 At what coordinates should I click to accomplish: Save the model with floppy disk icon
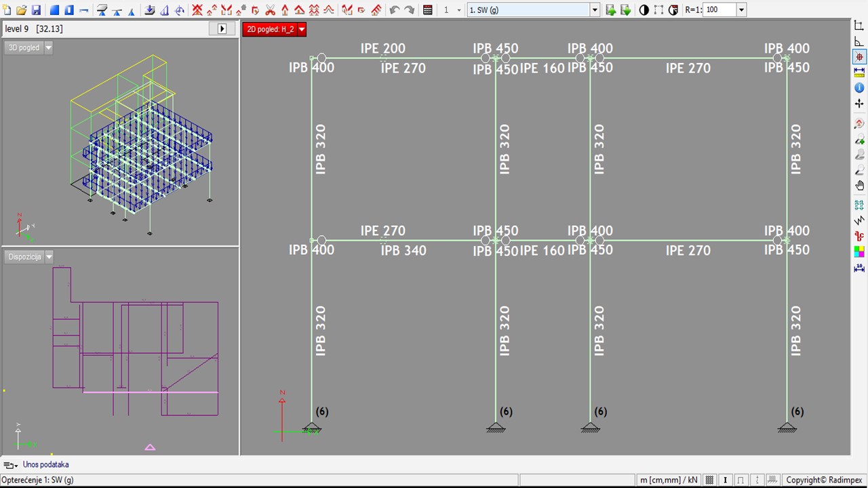pos(36,10)
